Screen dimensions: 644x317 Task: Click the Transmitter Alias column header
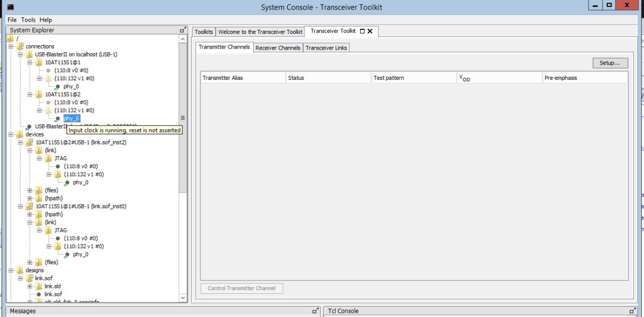click(x=243, y=78)
